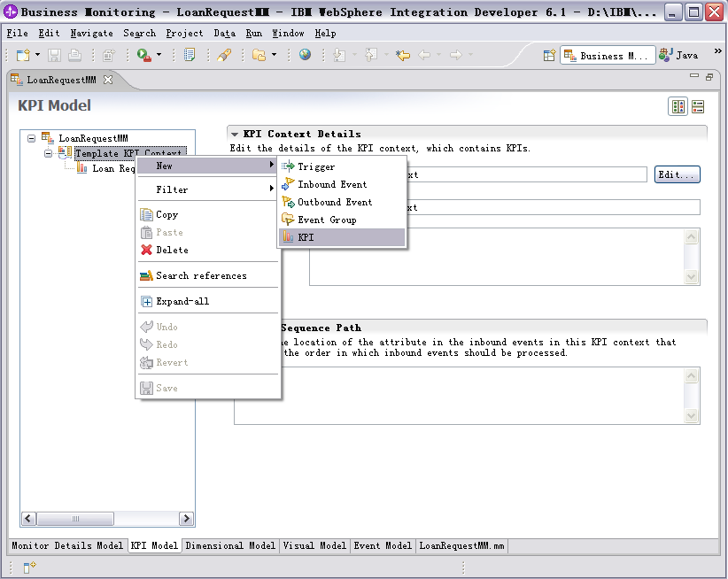Screen dimensions: 728x579
Task: Click the Edit... button
Action: 677,174
